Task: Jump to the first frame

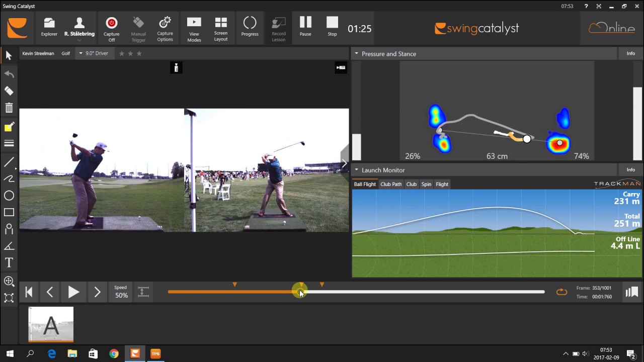Action: pos(29,292)
